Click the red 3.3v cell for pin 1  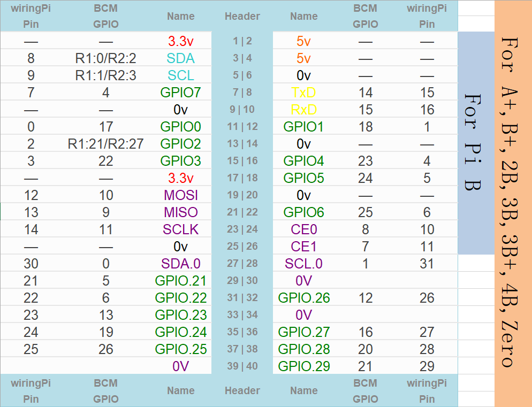tap(180, 41)
